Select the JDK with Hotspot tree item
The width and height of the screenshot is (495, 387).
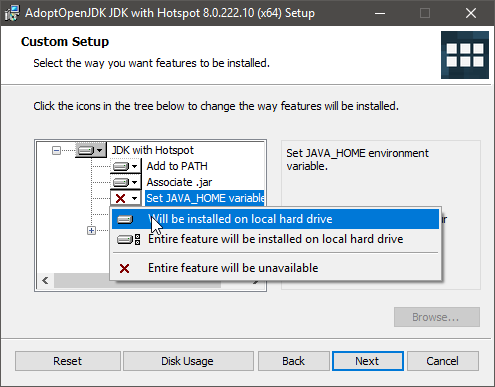click(153, 150)
